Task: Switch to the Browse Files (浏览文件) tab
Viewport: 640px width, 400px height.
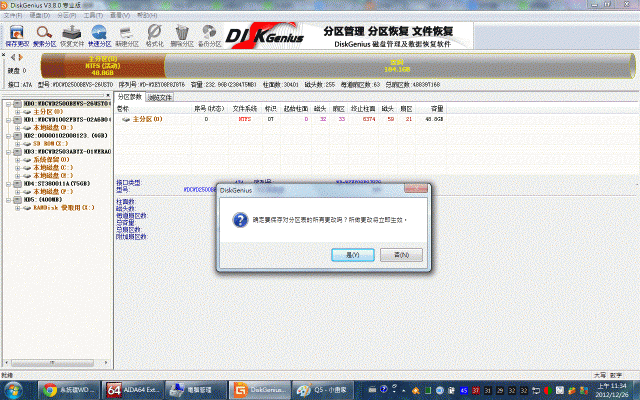Action: [x=160, y=98]
